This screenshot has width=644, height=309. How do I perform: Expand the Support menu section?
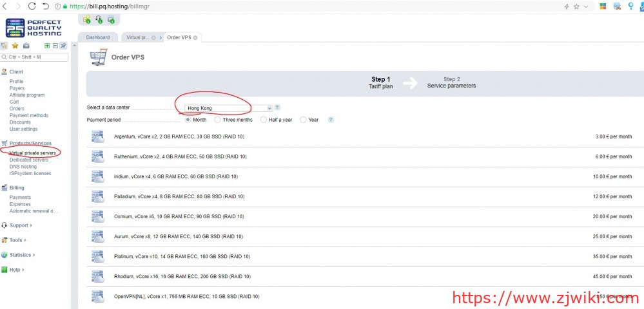(19, 225)
